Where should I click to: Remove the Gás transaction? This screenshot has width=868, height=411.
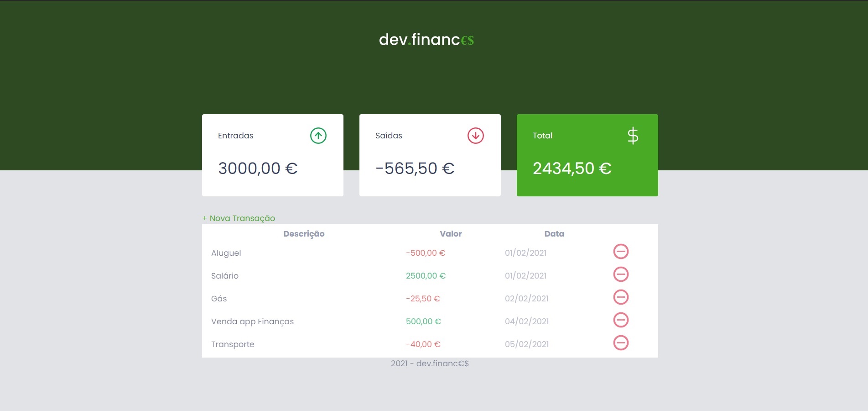pos(621,297)
